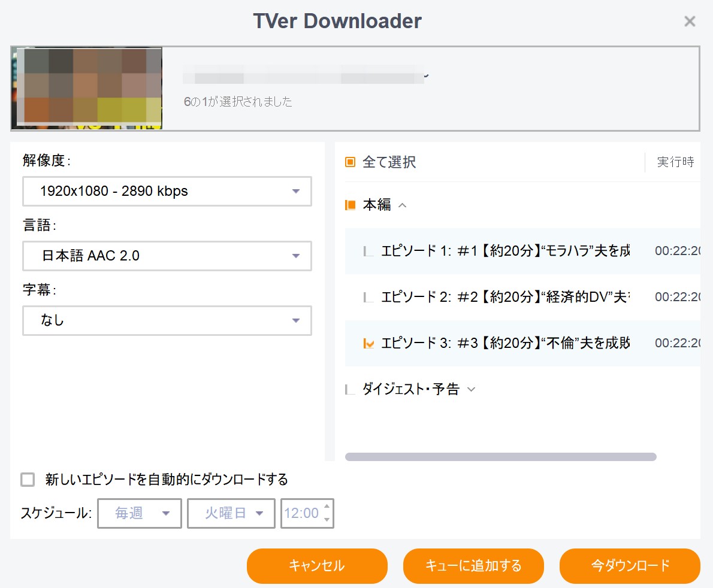Click episode 3 duration value
Screen dimensions: 713x588
coord(678,343)
